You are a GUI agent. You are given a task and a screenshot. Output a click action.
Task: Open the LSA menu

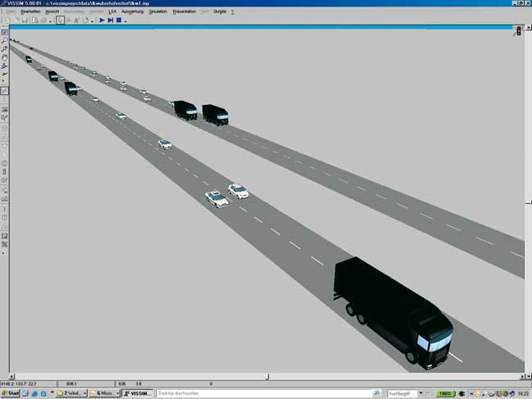click(x=112, y=11)
